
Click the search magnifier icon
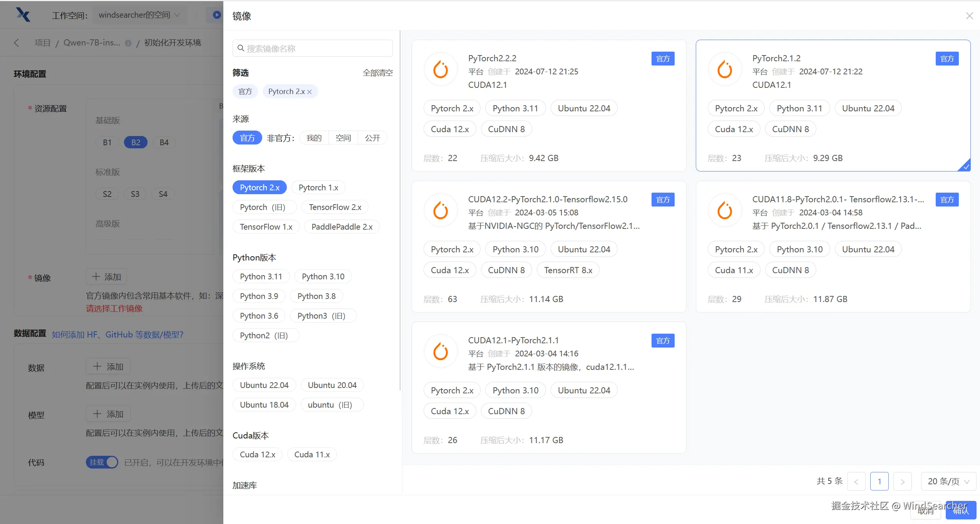[x=241, y=48]
